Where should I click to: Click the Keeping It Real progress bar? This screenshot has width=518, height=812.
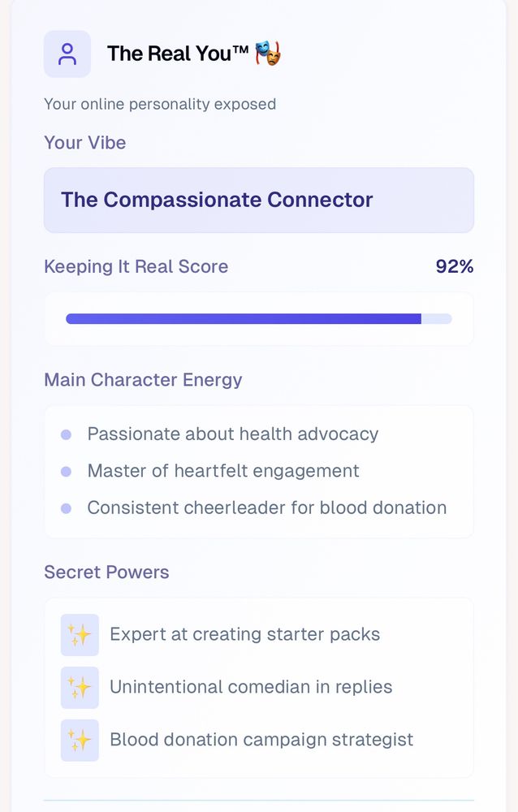point(259,319)
